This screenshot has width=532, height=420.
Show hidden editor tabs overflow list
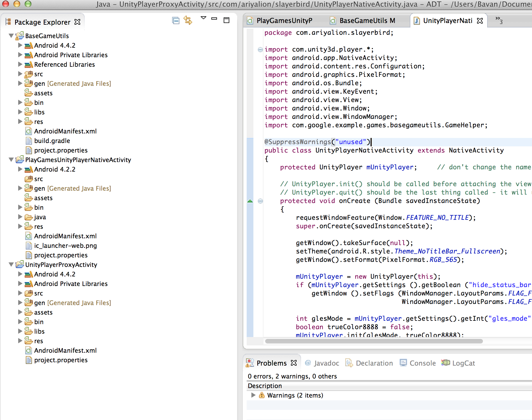[499, 20]
